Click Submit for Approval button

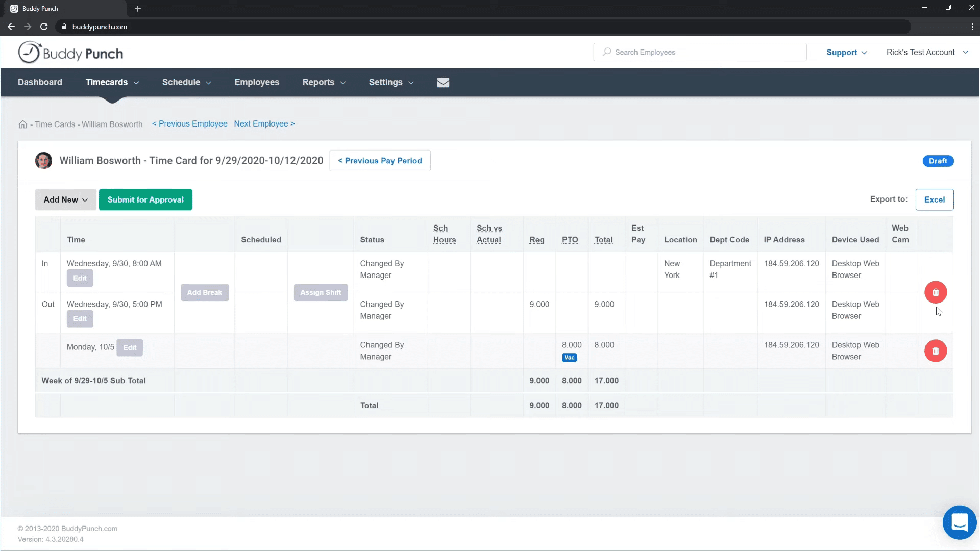click(145, 199)
